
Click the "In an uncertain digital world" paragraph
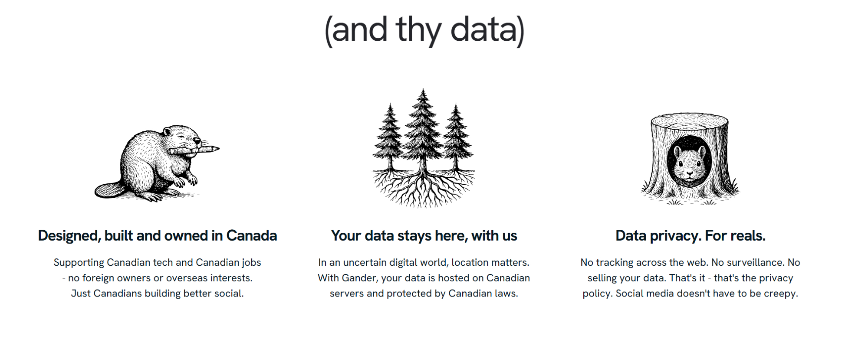[424, 263]
